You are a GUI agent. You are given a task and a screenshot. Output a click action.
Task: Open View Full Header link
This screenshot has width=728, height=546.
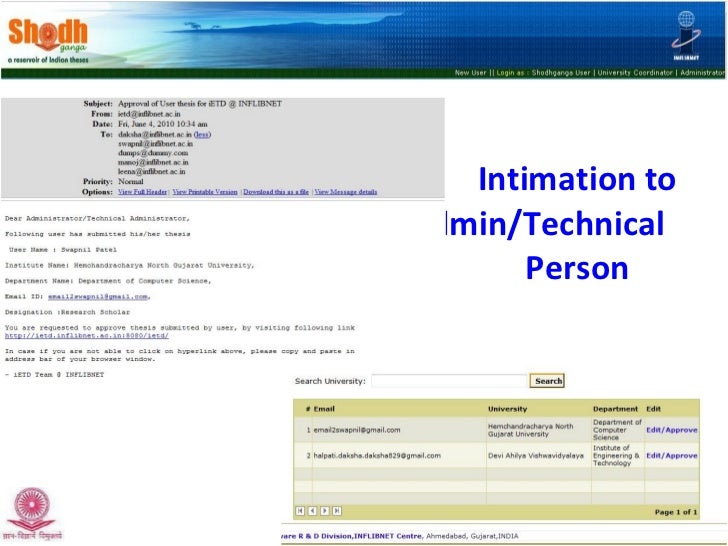(x=143, y=192)
